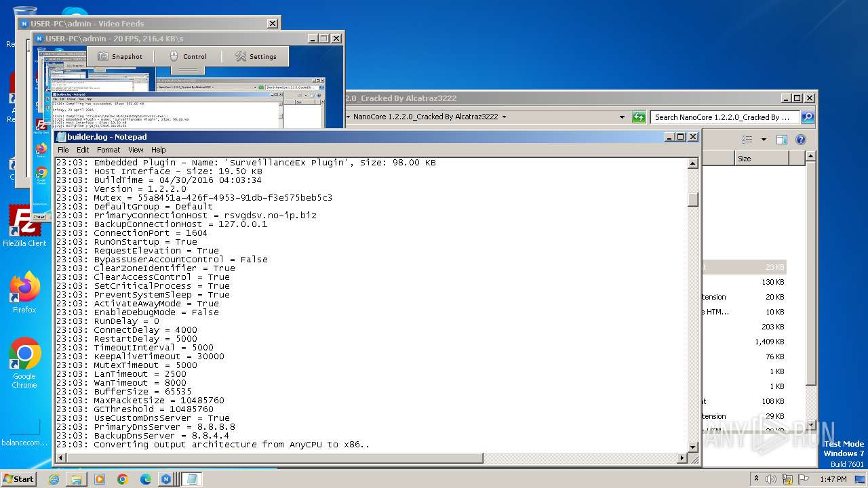The height and width of the screenshot is (488, 868).
Task: Open FileZilla Client desktop icon
Action: (24, 226)
